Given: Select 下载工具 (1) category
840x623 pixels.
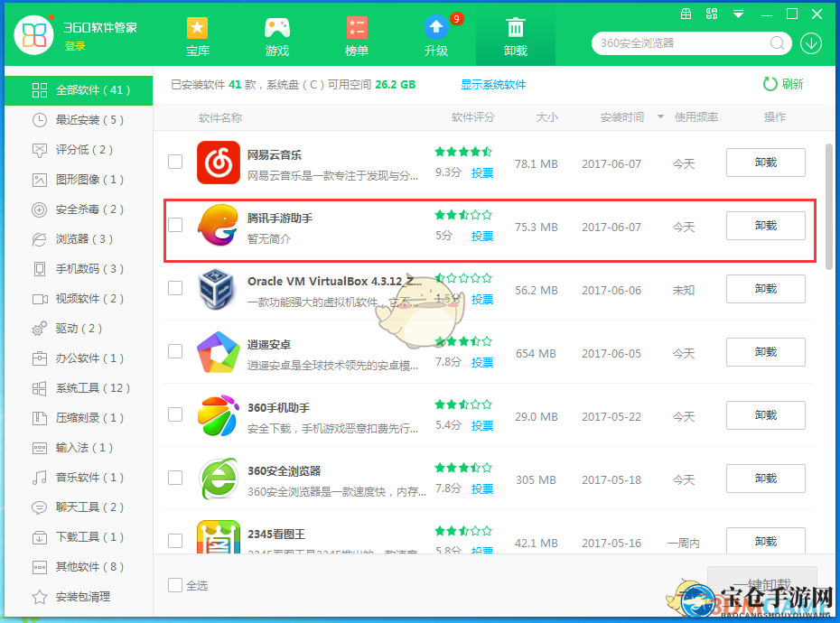Looking at the screenshot, I should pyautogui.click(x=79, y=536).
